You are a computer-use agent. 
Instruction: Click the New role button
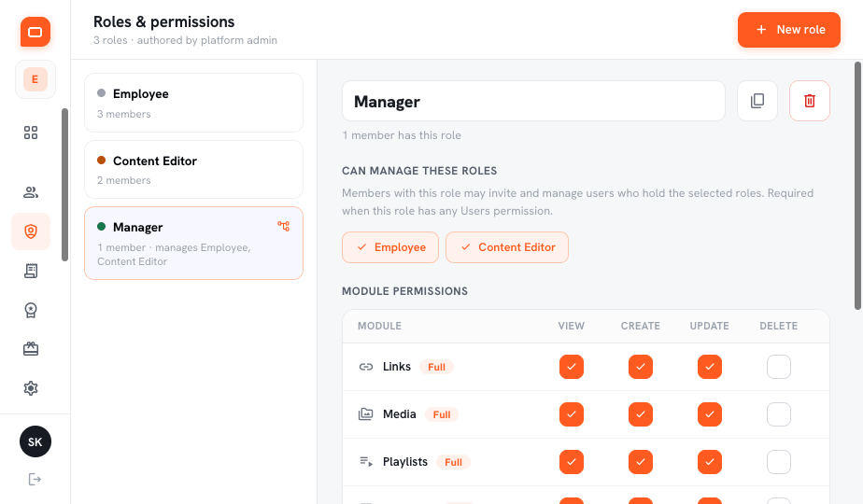click(788, 30)
